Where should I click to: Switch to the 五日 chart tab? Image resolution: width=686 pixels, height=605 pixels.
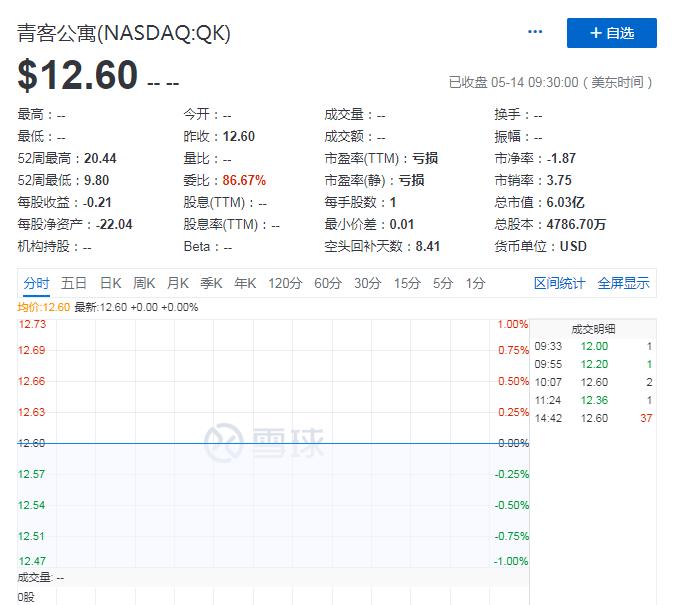click(74, 283)
